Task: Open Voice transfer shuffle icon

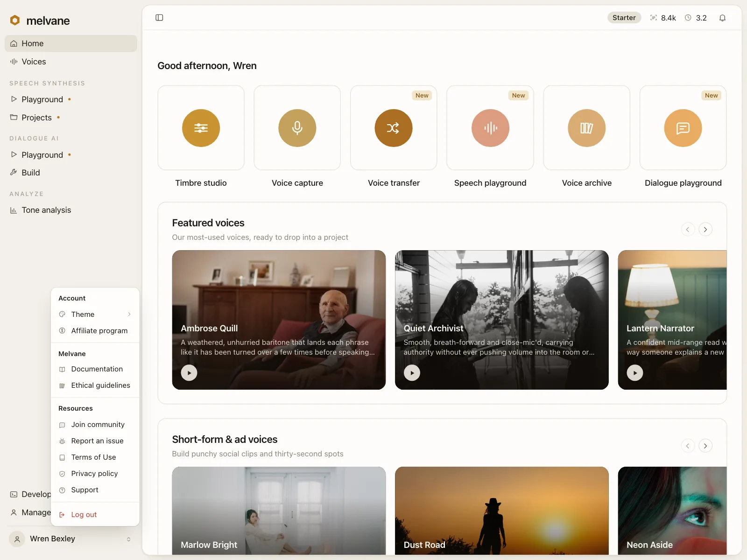Action: click(394, 128)
